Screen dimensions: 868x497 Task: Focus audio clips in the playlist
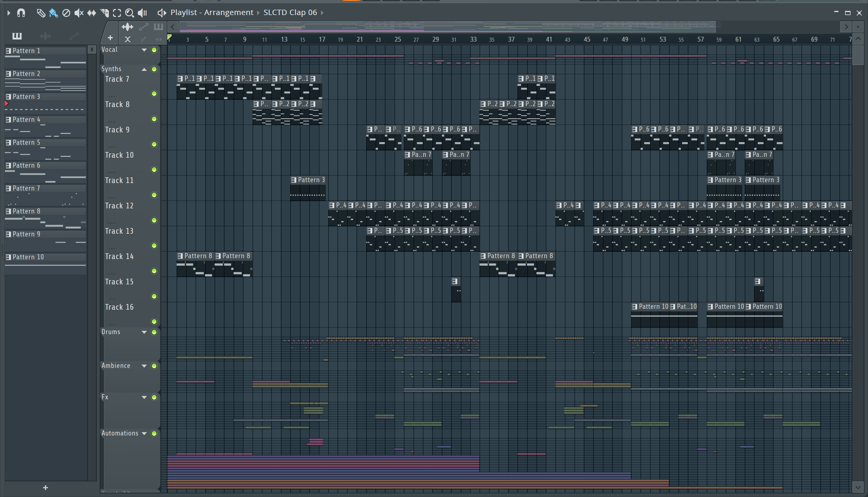tap(127, 27)
